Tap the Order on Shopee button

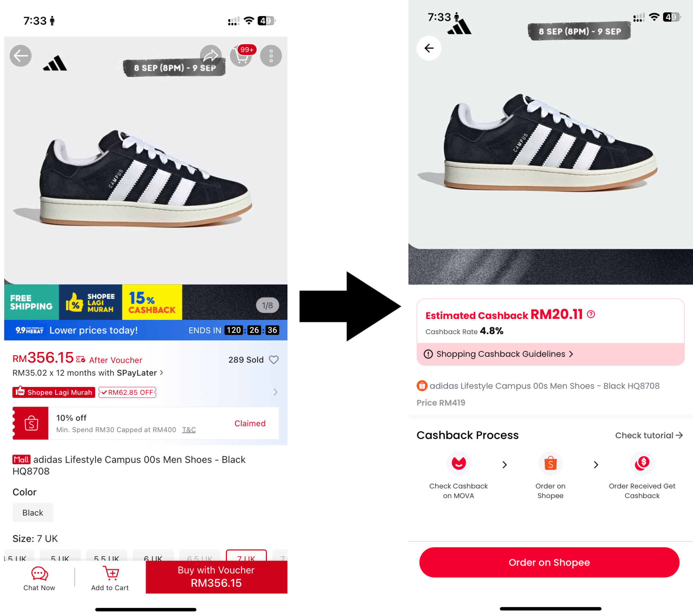click(549, 562)
